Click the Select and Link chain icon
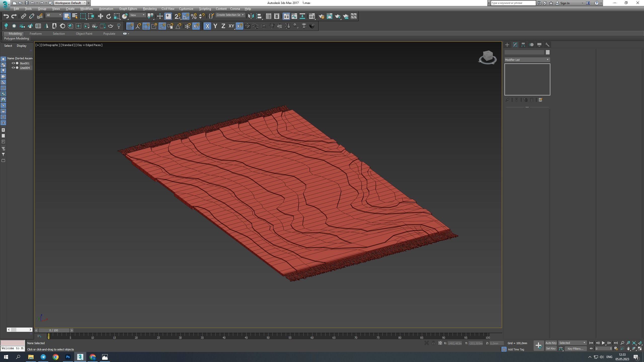 click(23, 16)
